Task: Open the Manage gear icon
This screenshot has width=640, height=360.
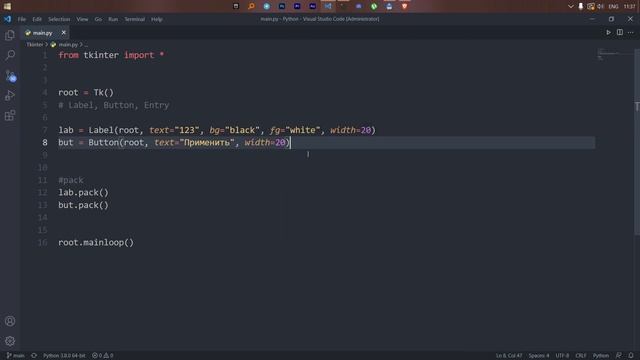Action: click(x=10, y=341)
